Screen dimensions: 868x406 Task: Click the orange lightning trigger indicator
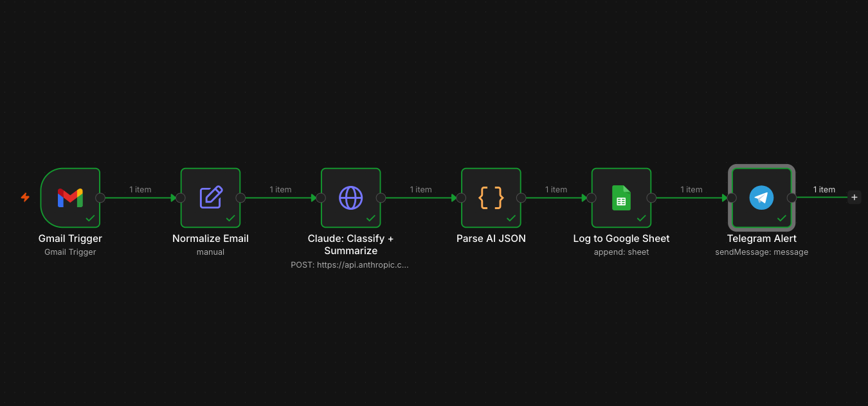[25, 197]
